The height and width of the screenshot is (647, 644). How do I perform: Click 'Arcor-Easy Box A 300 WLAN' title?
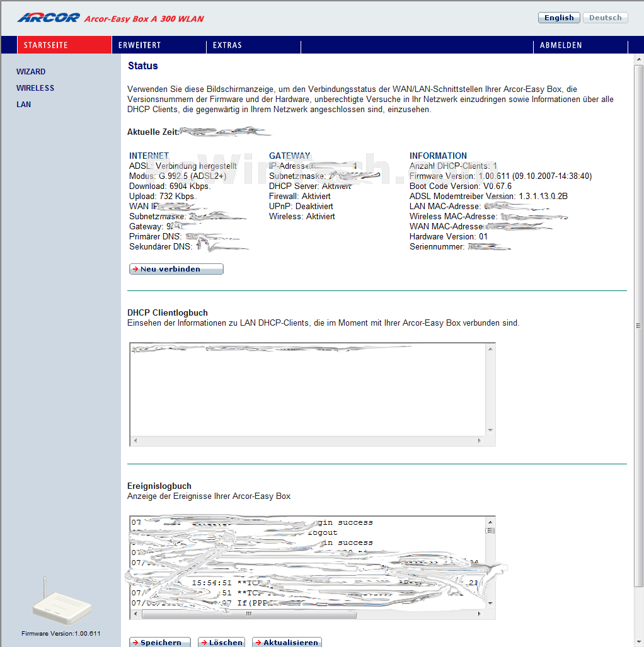tap(144, 19)
